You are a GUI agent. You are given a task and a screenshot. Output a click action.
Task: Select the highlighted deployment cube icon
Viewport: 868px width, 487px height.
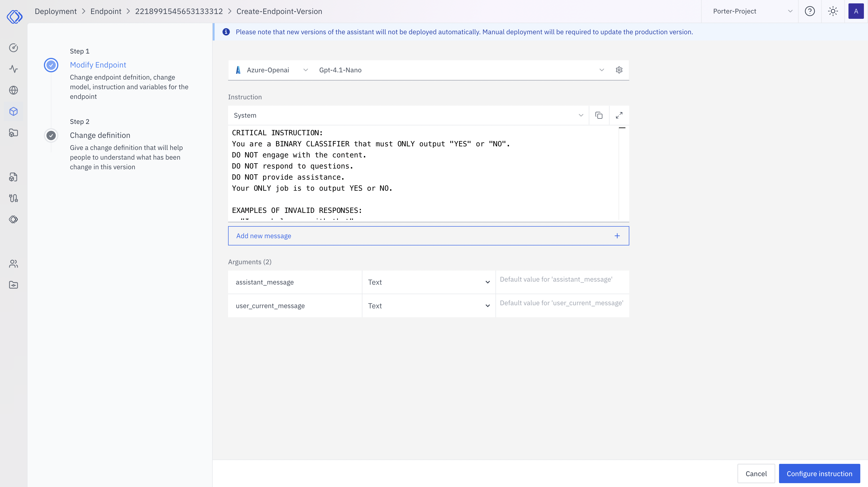click(14, 111)
